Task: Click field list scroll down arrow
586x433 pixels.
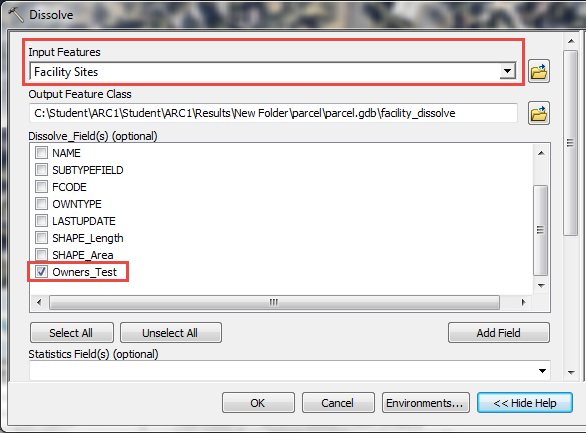Action: (x=541, y=286)
